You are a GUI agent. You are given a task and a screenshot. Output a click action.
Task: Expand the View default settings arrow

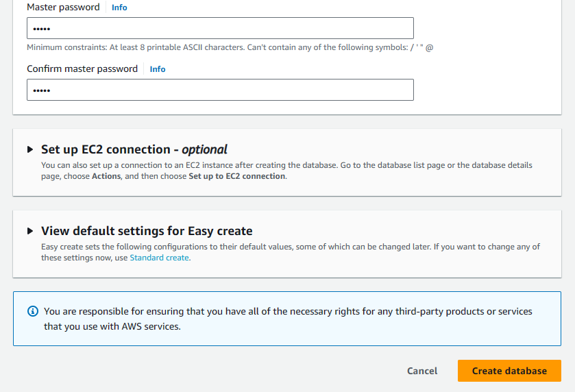click(x=30, y=231)
